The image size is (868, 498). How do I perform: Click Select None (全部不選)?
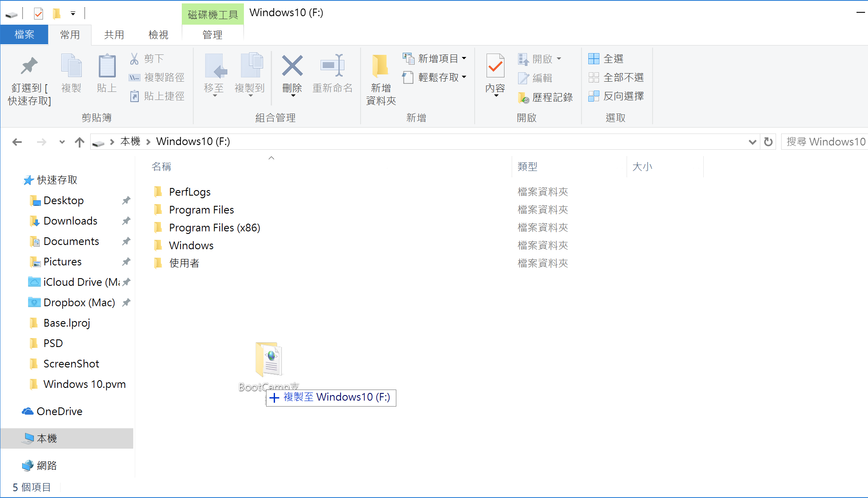(616, 77)
